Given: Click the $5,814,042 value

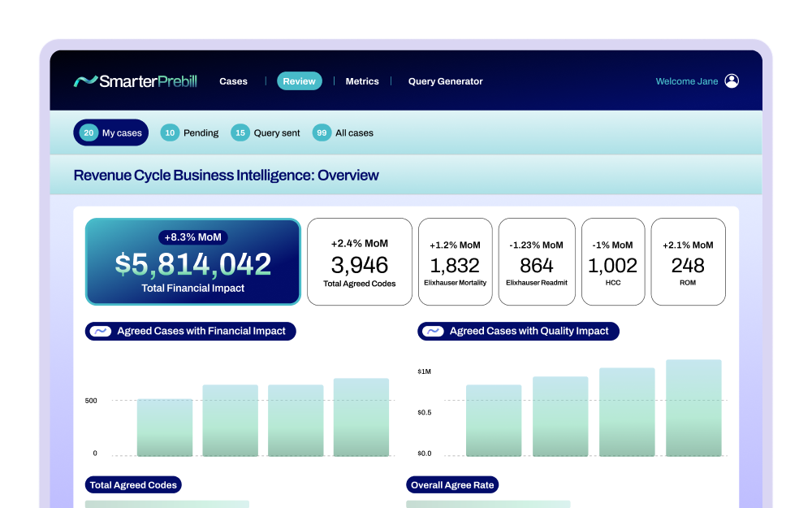Looking at the screenshot, I should [x=193, y=264].
